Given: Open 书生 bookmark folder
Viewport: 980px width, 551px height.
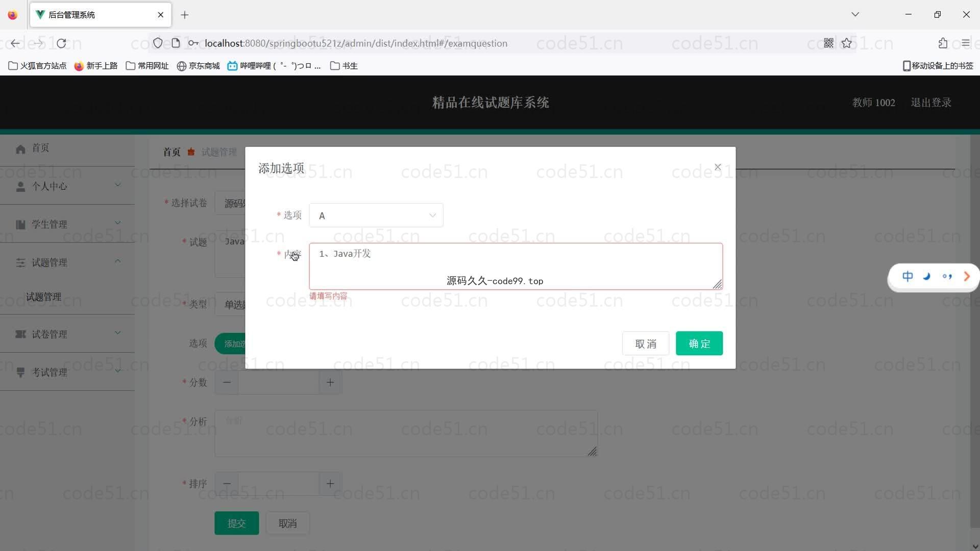Looking at the screenshot, I should pyautogui.click(x=344, y=66).
